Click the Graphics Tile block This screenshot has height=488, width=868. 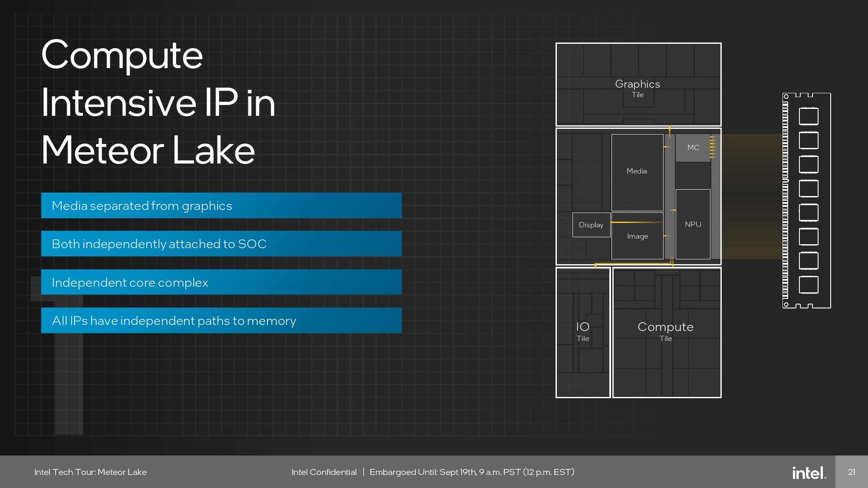(x=638, y=85)
